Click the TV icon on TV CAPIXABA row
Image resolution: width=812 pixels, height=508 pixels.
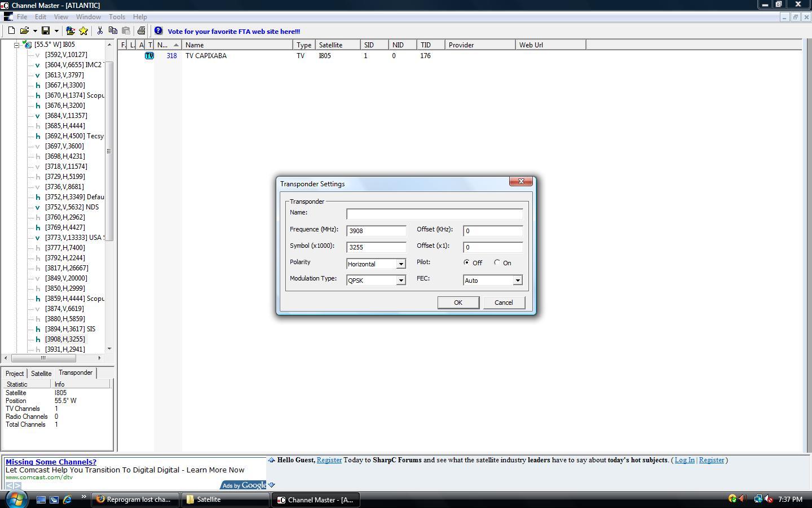tap(149, 55)
